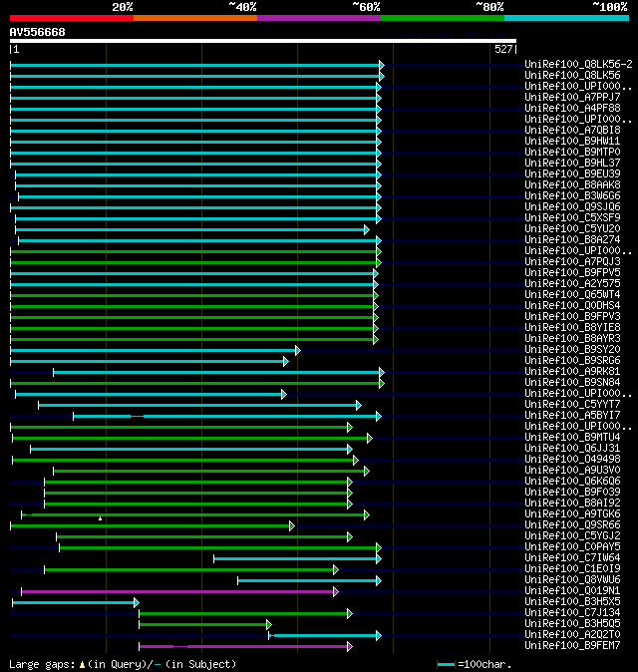This screenshot has height=672, width=638.
Task: Open hit UniRef100_A4PF88
Action: 572,109
